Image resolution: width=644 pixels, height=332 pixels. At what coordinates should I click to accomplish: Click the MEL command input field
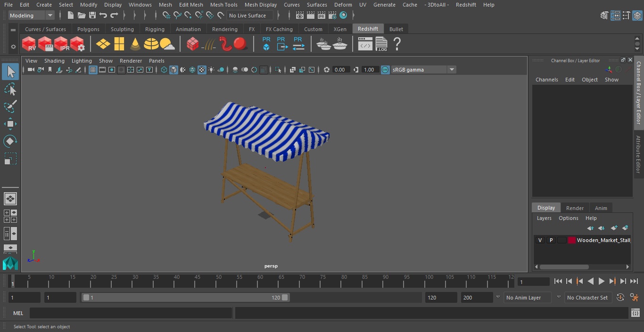point(131,313)
